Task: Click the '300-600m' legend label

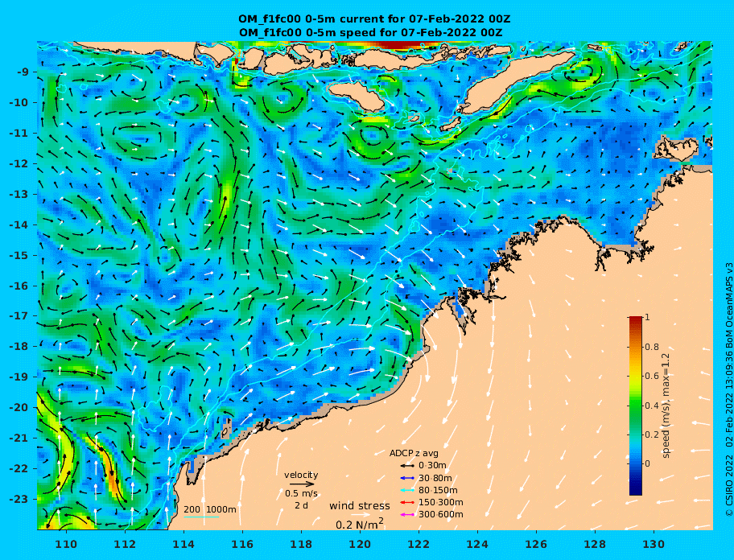Action: (x=440, y=515)
